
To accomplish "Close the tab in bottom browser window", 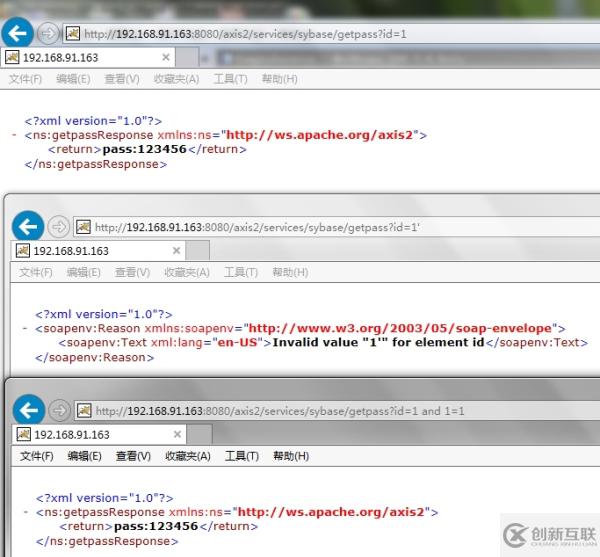I will click(x=177, y=434).
